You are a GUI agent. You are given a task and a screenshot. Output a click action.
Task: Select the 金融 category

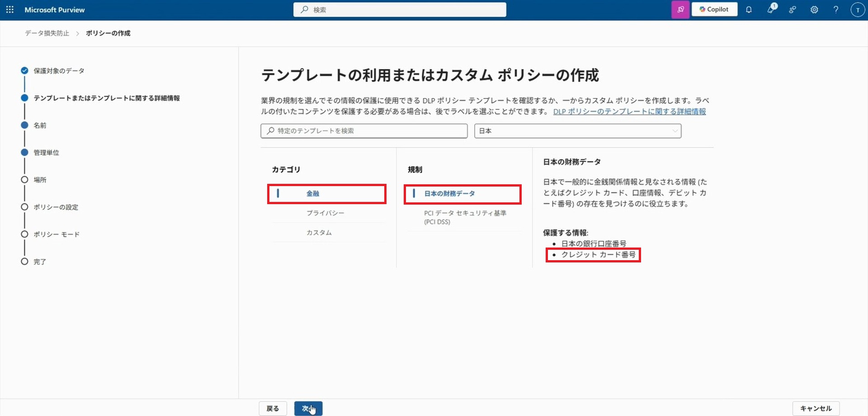[313, 194]
